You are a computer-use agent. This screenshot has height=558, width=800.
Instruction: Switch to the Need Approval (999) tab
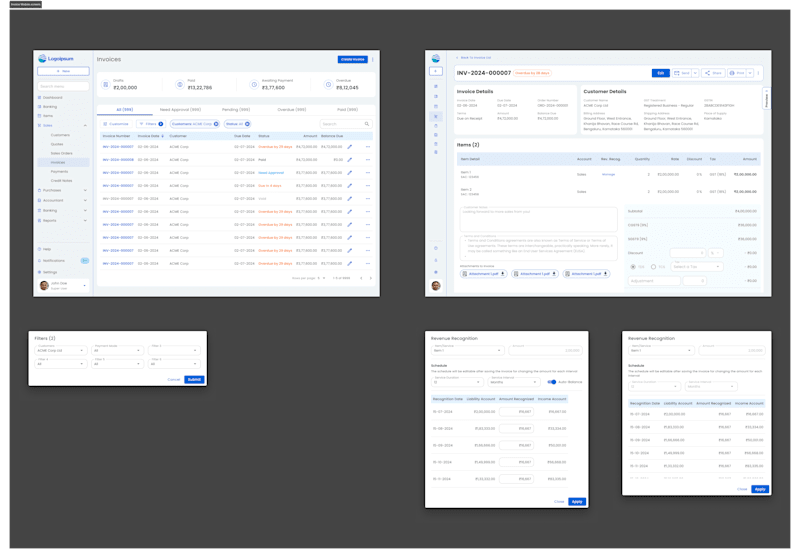pyautogui.click(x=180, y=110)
